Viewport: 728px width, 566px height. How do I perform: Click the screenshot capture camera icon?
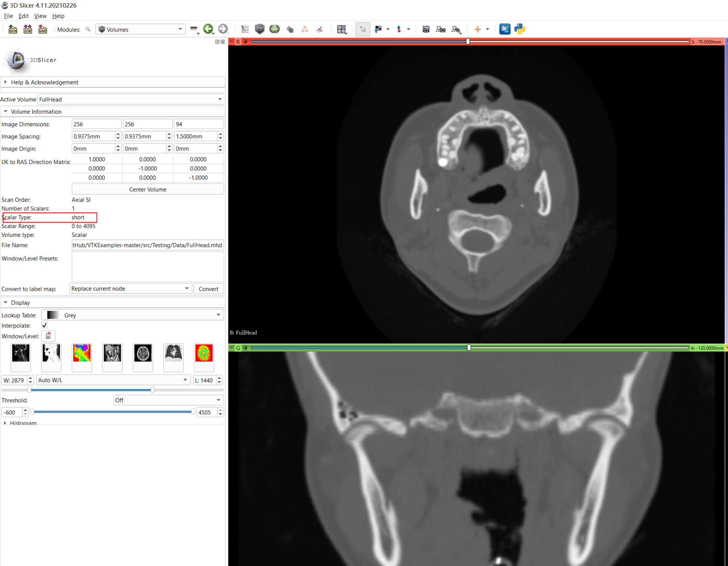[426, 29]
